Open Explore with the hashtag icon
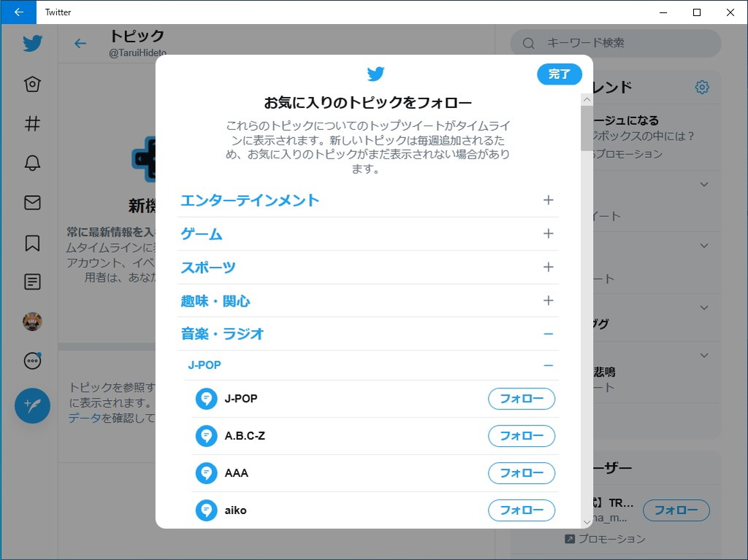This screenshot has height=560, width=748. click(x=32, y=124)
